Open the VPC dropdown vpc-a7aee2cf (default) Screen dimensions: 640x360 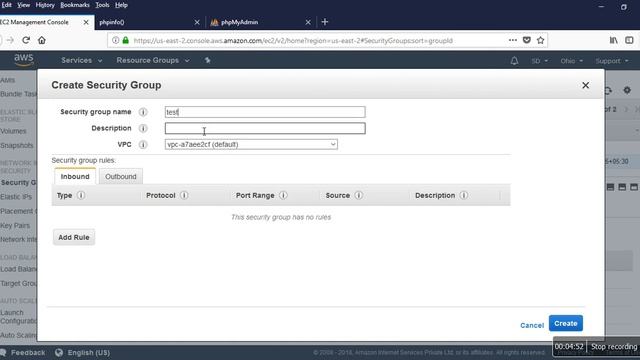251,144
